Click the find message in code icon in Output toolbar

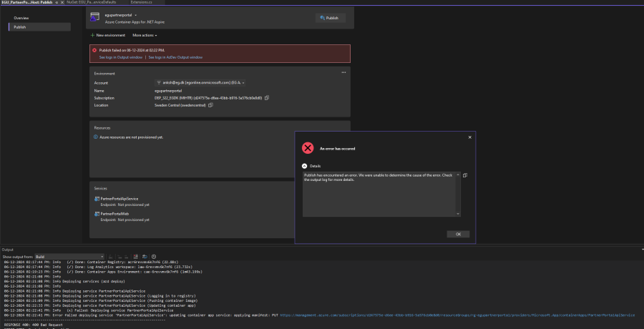pyautogui.click(x=111, y=257)
